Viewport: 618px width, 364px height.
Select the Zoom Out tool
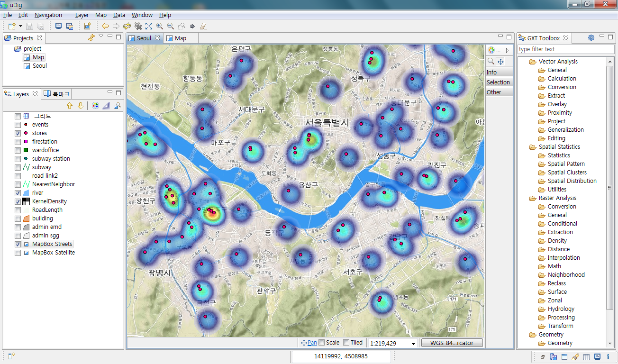point(170,26)
